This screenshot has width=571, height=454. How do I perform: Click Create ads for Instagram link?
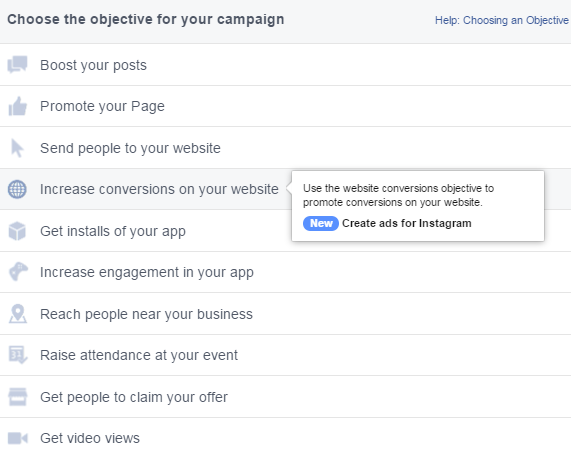[x=407, y=223]
